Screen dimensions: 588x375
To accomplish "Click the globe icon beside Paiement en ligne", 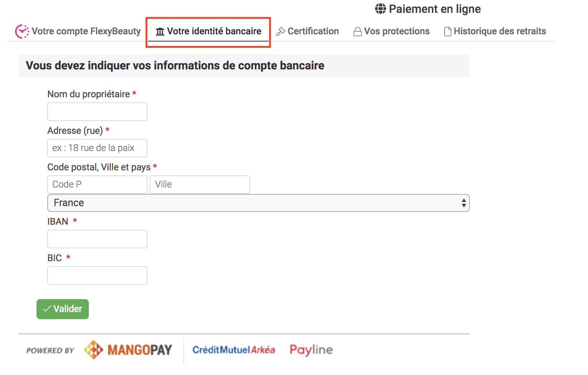I will [380, 9].
